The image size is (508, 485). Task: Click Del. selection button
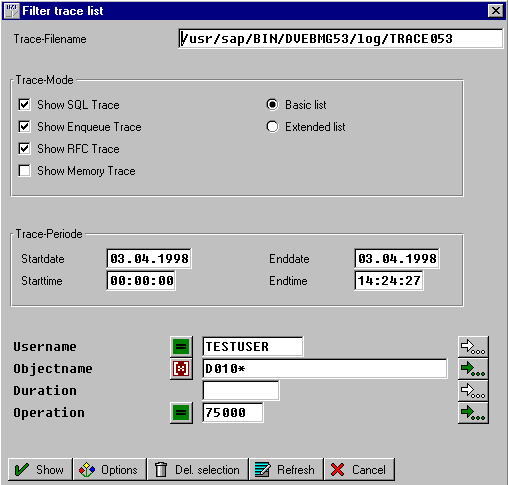click(198, 469)
